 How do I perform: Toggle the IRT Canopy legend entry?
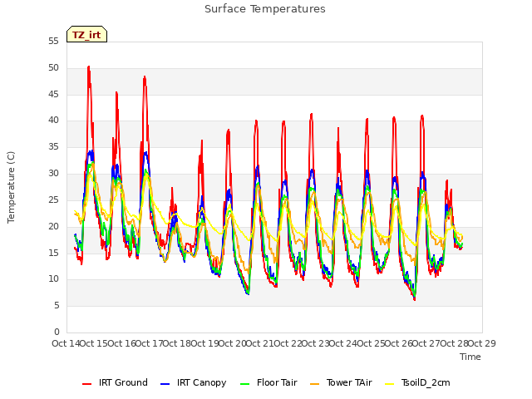(x=194, y=382)
